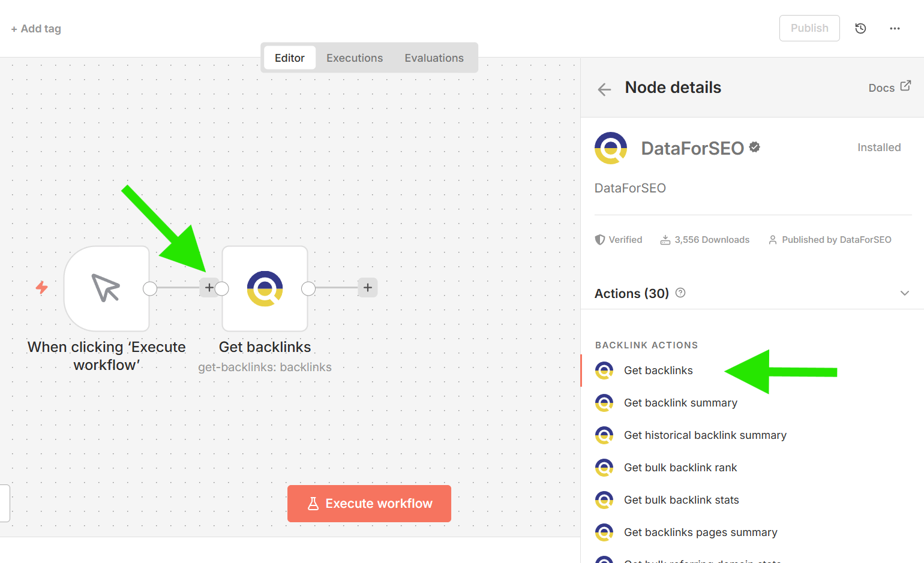Click Add tag to tag workflow
The image size is (924, 563).
pos(36,29)
